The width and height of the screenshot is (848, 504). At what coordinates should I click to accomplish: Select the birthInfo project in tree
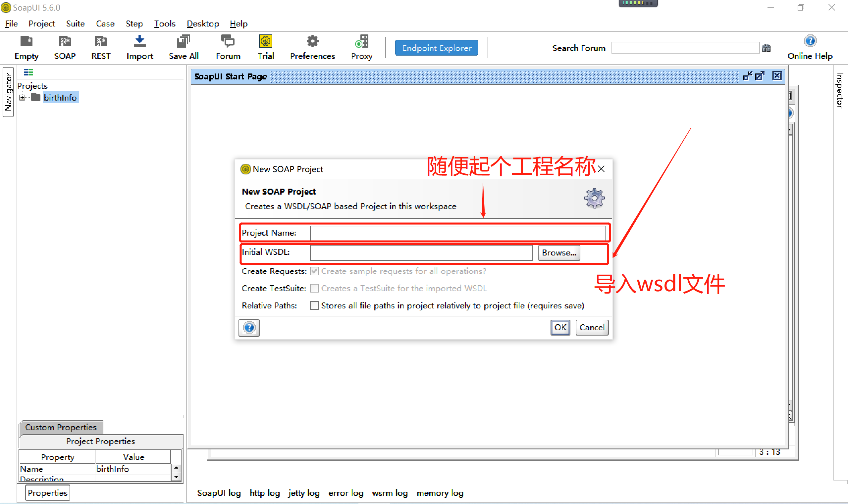coord(60,98)
